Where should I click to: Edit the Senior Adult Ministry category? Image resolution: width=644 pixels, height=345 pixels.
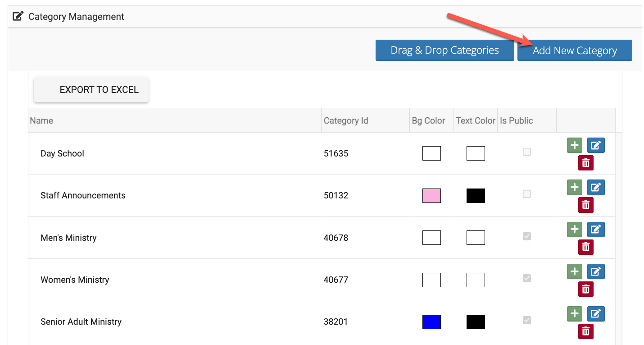click(x=595, y=313)
